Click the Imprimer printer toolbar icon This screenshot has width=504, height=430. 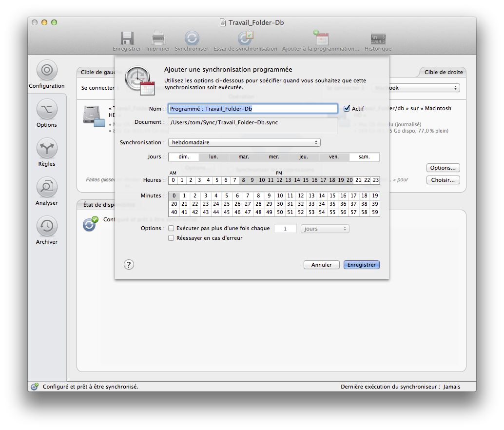click(158, 38)
